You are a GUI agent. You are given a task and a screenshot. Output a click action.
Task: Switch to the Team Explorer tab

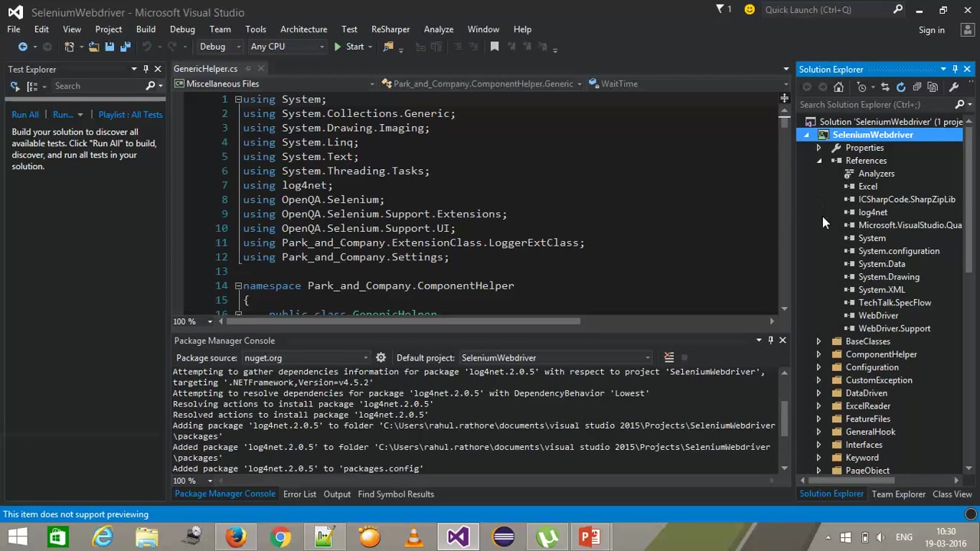898,494
